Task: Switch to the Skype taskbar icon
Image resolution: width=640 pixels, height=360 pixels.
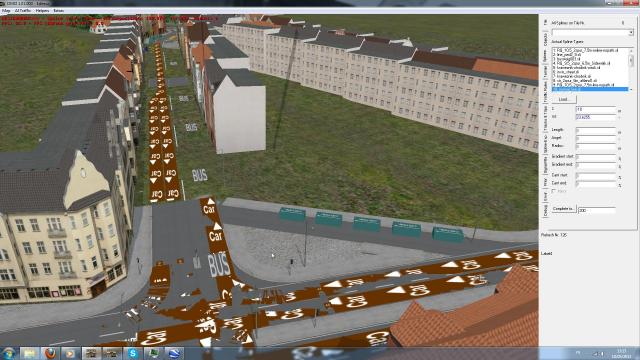Action: click(133, 354)
